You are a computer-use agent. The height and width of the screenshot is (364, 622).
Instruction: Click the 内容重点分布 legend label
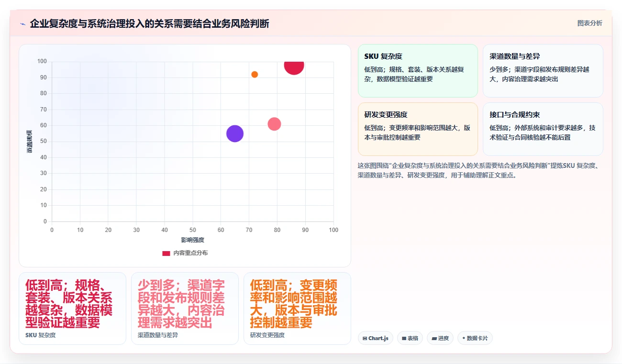tap(190, 253)
